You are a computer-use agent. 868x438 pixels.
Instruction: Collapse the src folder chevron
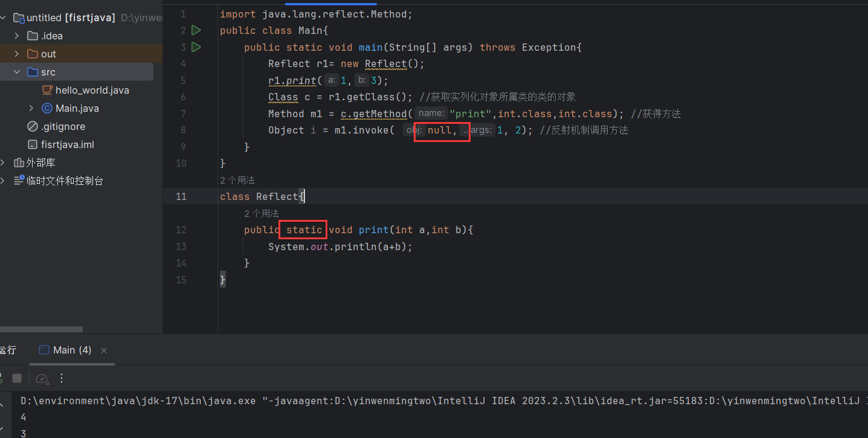[x=17, y=72]
